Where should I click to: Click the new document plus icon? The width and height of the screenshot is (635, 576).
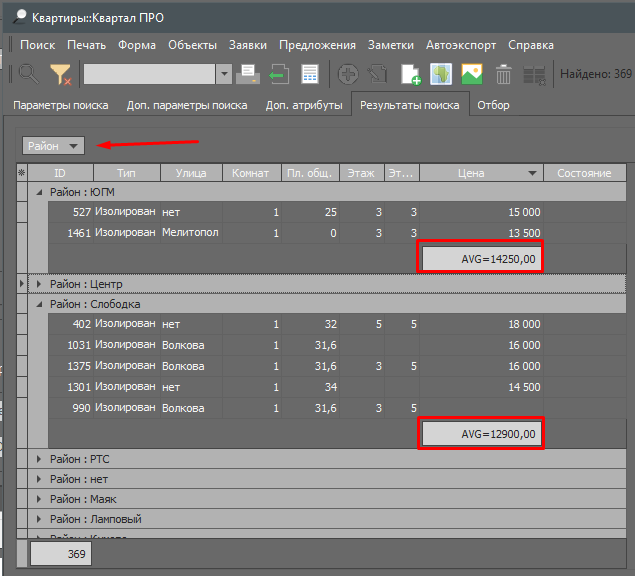point(411,74)
